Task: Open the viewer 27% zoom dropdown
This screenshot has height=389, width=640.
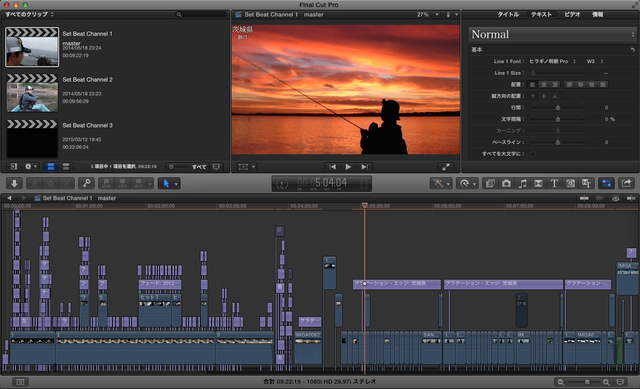Action: point(427,15)
